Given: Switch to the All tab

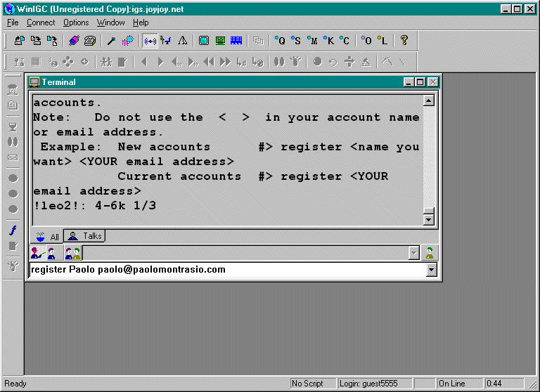Looking at the screenshot, I should (x=48, y=237).
